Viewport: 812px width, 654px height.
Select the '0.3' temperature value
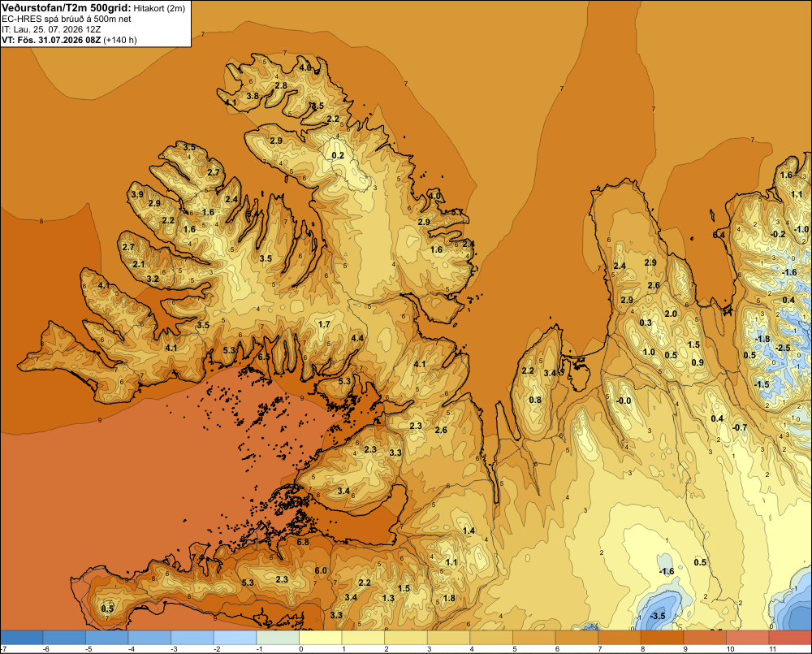(646, 323)
